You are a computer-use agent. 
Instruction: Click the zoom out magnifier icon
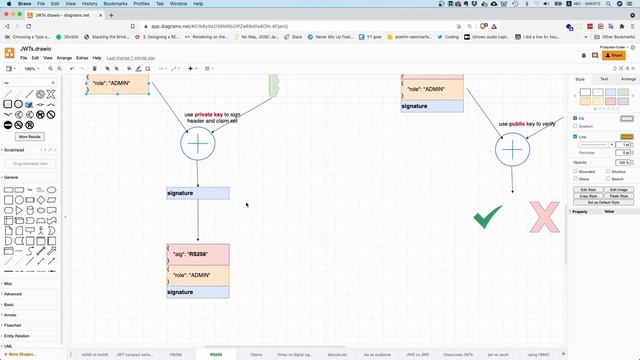point(60,69)
